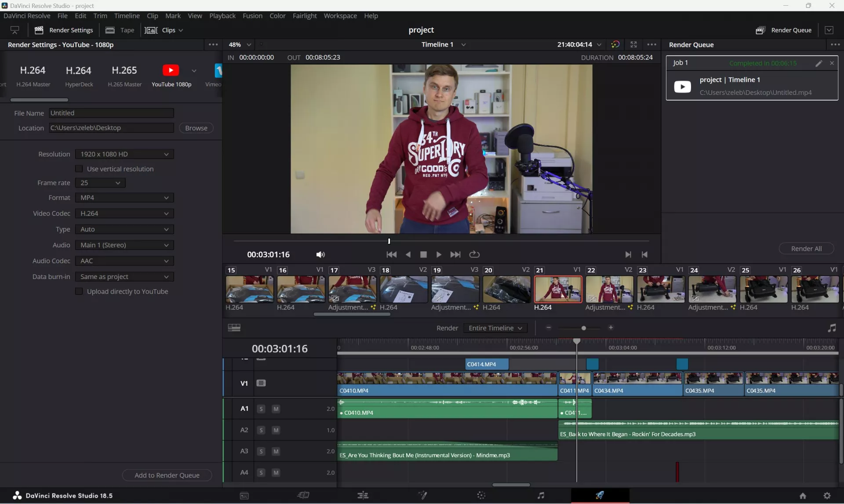Open the Fusion page wand icon
The width and height of the screenshot is (844, 504).
click(422, 495)
